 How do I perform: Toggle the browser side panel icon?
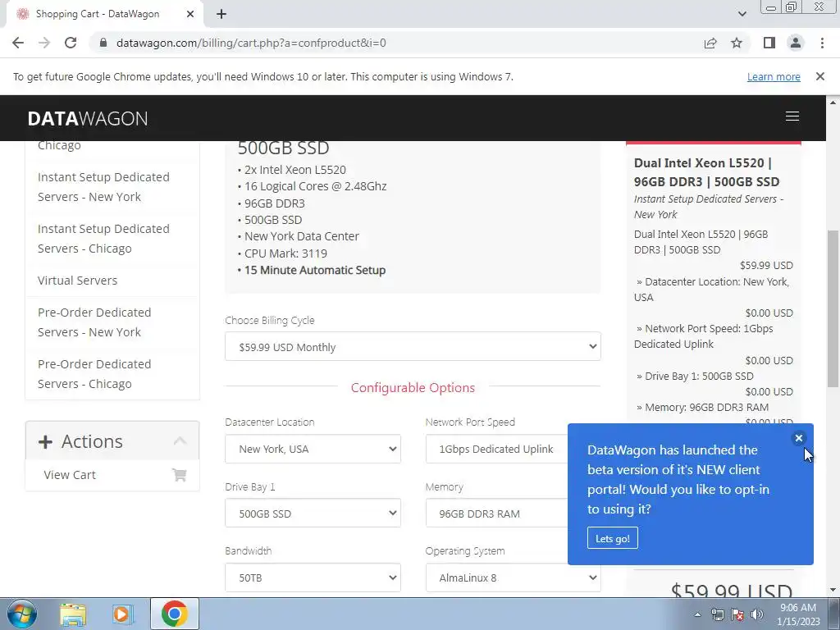tap(769, 43)
